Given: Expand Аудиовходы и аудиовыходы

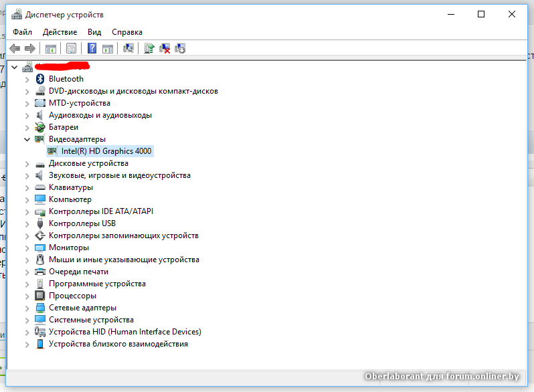Looking at the screenshot, I should [27, 116].
